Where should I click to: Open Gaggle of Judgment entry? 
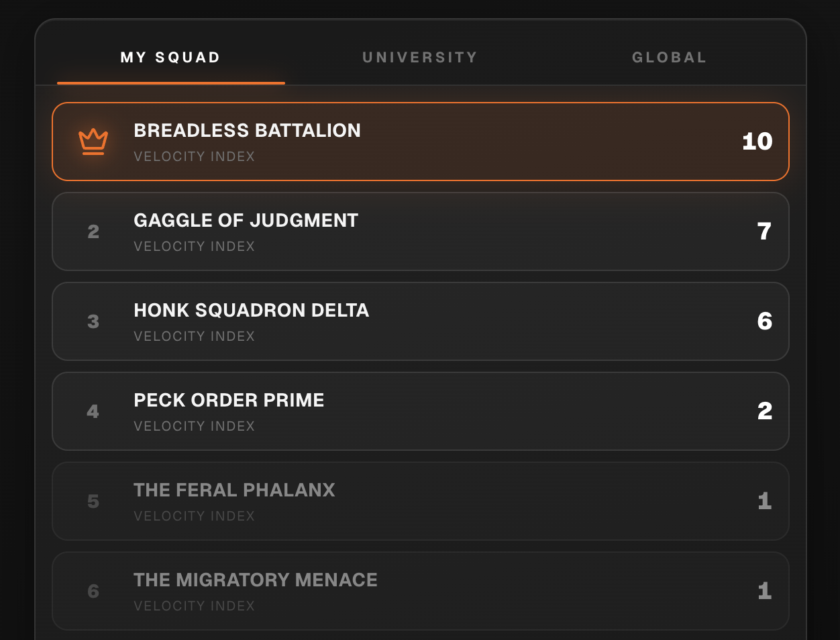(421, 231)
